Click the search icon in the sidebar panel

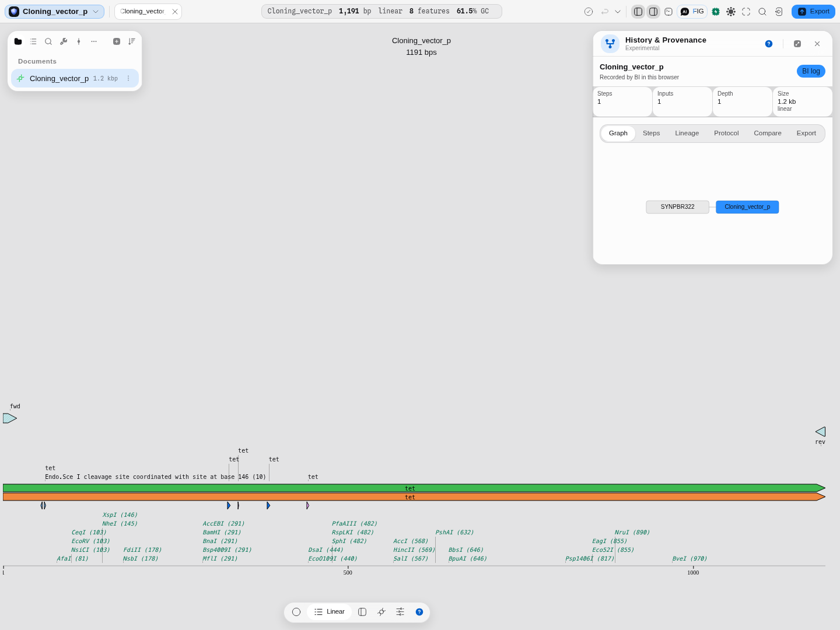click(48, 41)
